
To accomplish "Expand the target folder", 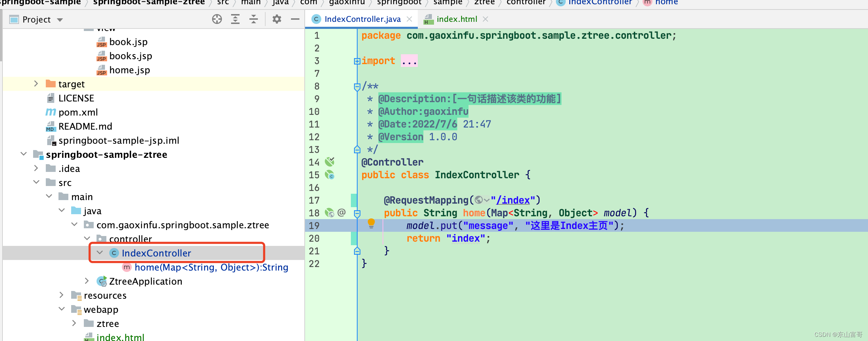I will tap(36, 83).
